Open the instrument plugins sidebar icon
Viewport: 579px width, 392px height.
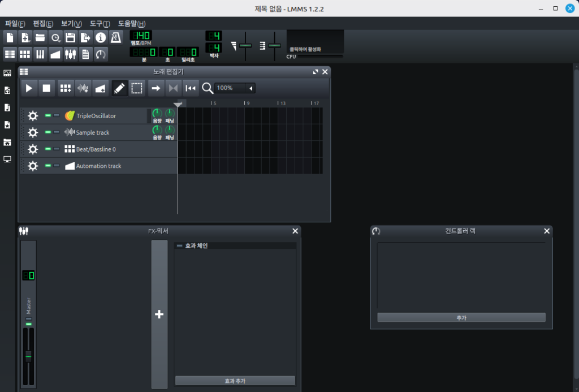pyautogui.click(x=7, y=73)
